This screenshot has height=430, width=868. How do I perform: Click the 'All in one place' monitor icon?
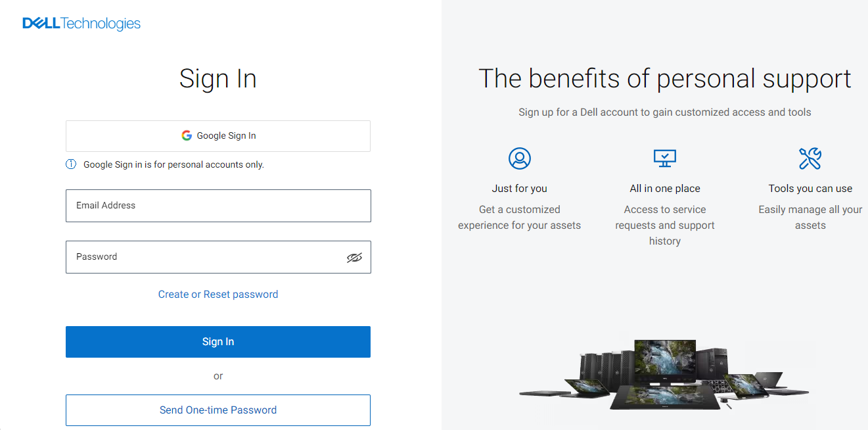click(664, 158)
